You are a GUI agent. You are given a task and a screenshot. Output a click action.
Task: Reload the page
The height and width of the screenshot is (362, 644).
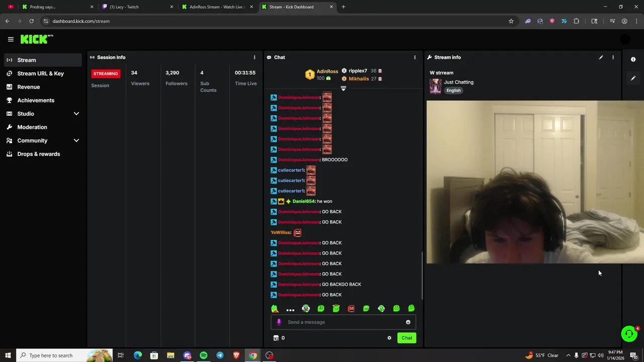point(31,21)
